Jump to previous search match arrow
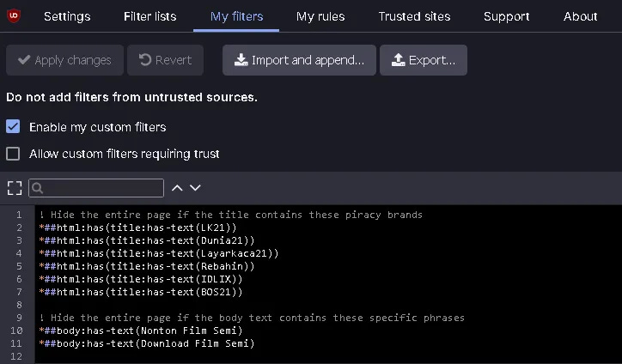Screen dimensions: 622x364 (x=177, y=188)
